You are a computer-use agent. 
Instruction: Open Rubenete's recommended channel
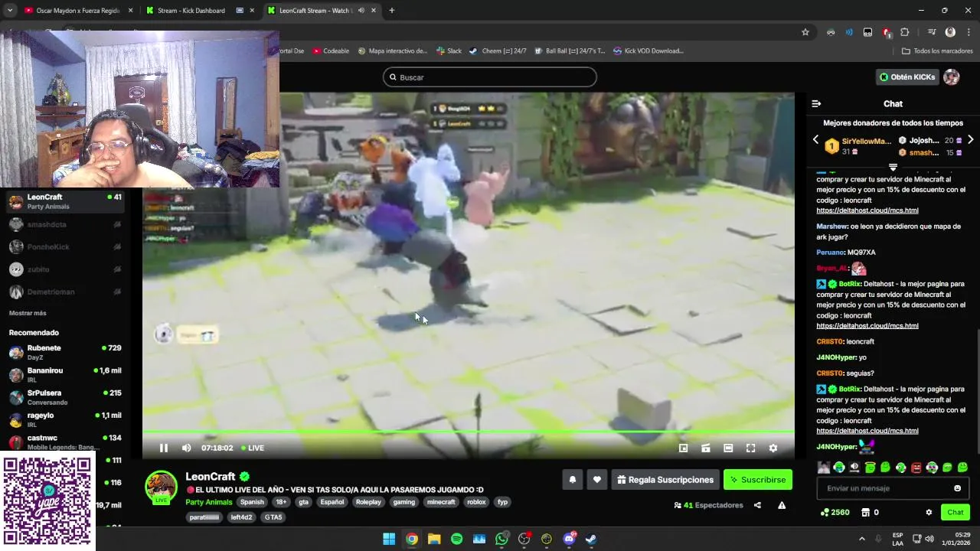click(x=65, y=352)
